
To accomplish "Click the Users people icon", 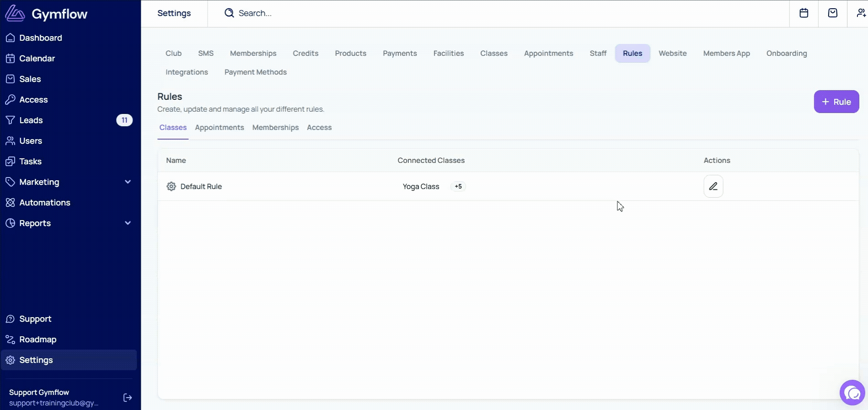I will (x=10, y=141).
